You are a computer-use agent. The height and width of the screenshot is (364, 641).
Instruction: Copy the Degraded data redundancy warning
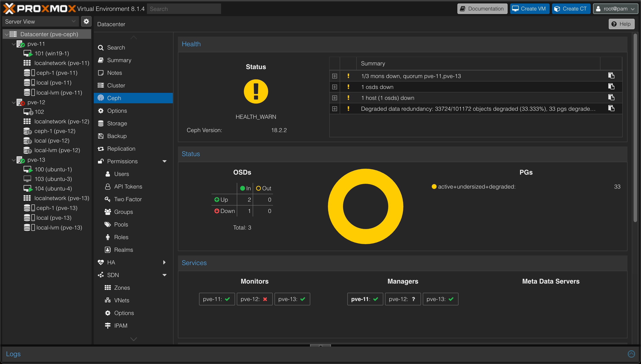coord(611,109)
